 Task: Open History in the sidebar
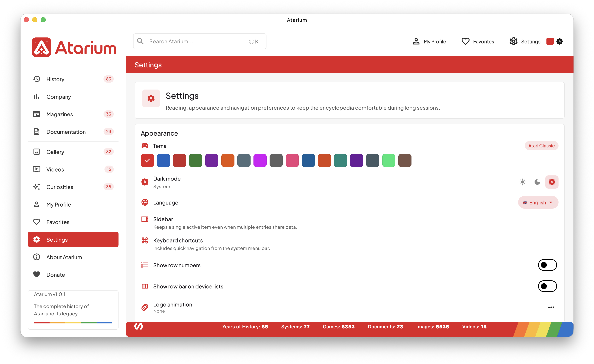click(x=73, y=79)
